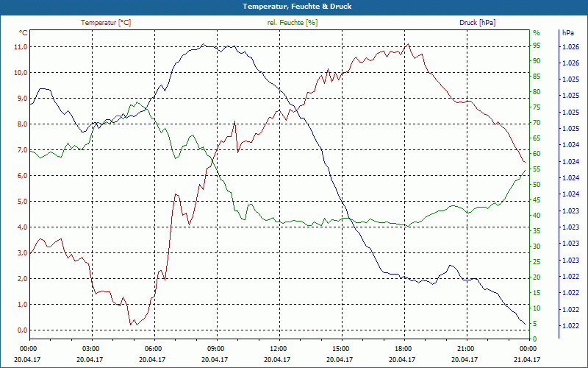Click the '5,0' temperature axis value
The width and height of the screenshot is (588, 368).
[22, 201]
